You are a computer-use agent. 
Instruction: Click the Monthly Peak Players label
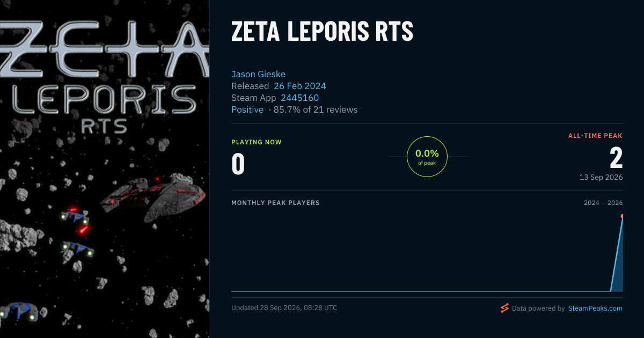click(275, 203)
